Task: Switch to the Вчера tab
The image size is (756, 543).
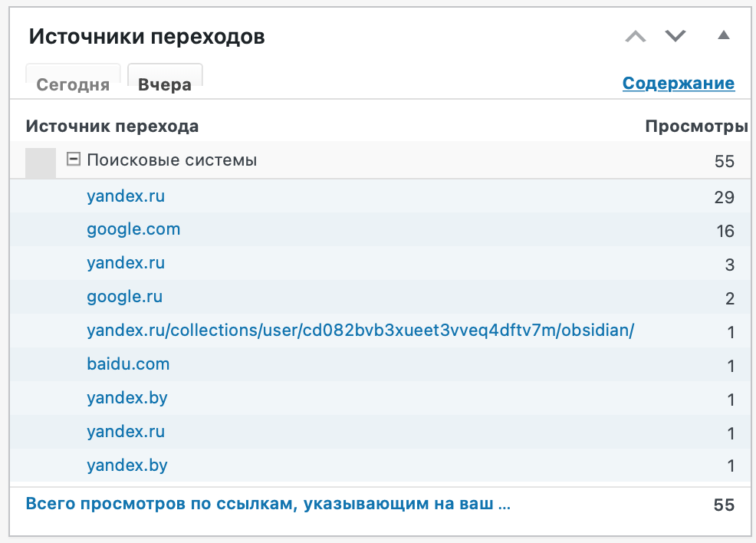Action: [x=165, y=84]
